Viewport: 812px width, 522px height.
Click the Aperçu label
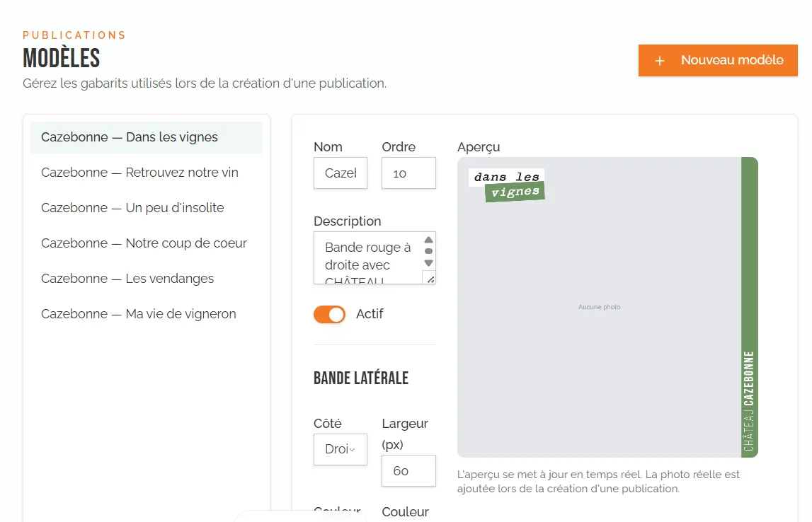(479, 147)
